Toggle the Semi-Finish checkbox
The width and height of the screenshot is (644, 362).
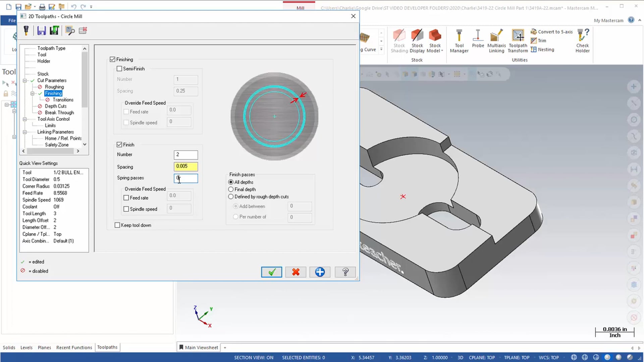(119, 68)
